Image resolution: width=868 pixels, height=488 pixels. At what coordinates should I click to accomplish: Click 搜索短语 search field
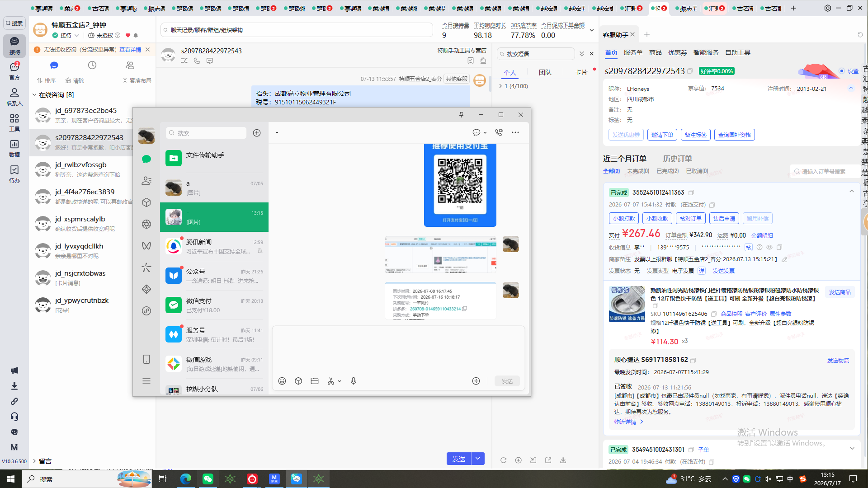[x=536, y=54]
